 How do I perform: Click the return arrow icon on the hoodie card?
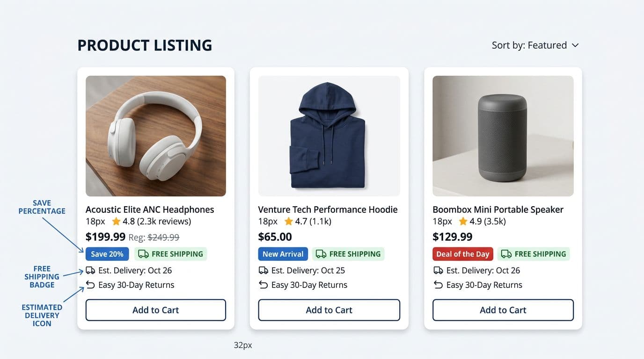[x=263, y=284]
